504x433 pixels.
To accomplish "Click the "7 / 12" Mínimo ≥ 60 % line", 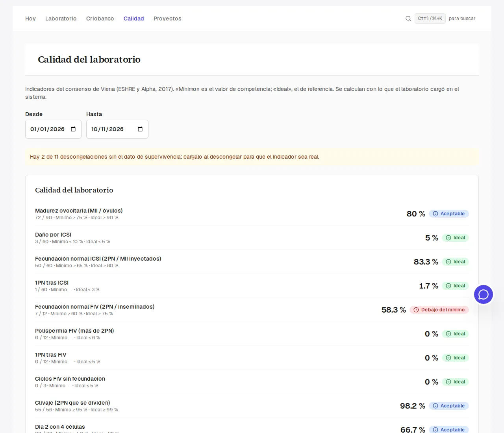I will tap(74, 314).
